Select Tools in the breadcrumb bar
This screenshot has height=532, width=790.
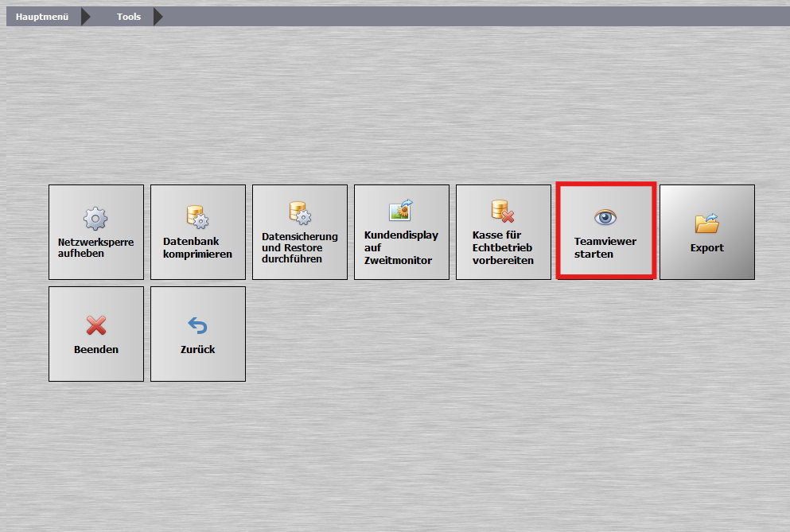coord(127,16)
